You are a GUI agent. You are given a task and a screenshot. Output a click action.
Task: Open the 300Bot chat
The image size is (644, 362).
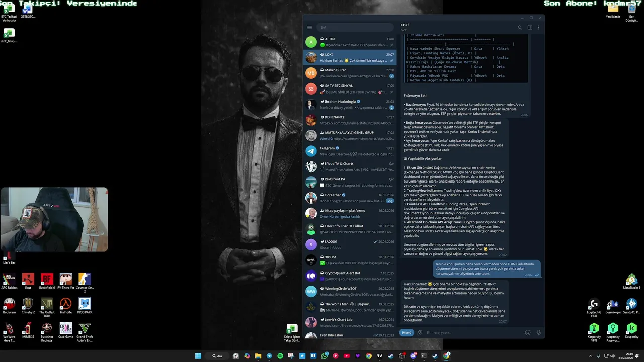tap(350, 260)
